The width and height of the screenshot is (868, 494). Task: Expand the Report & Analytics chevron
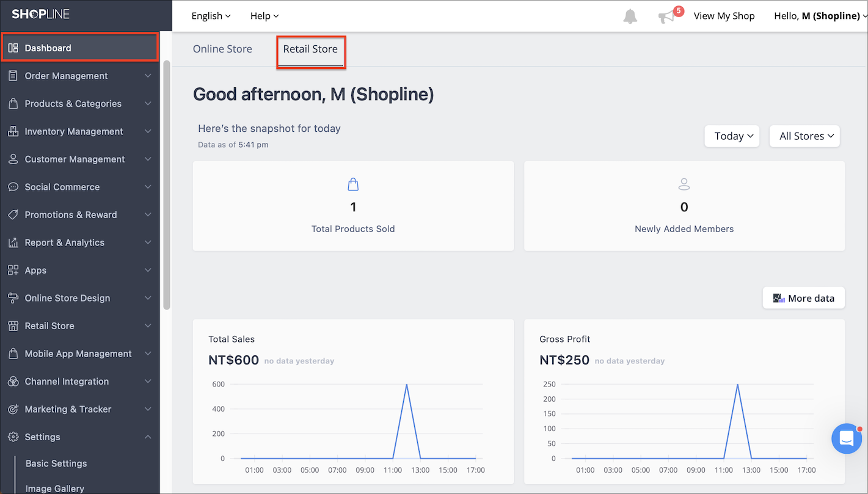tap(148, 242)
